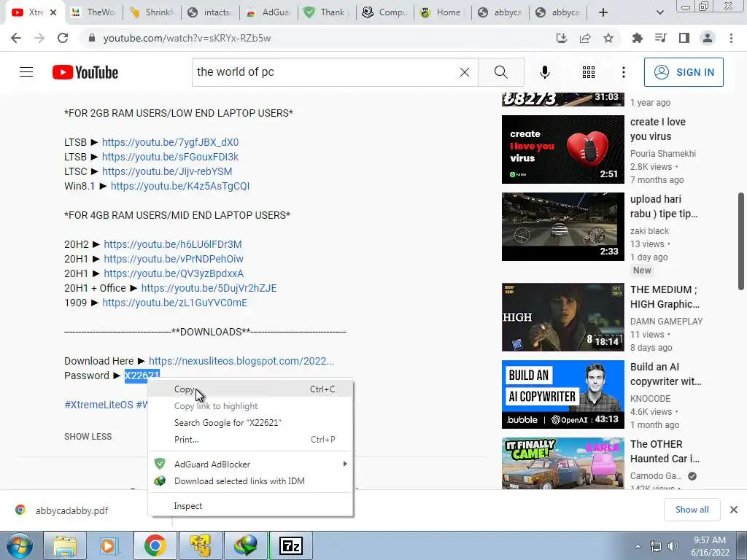Click the page vertical scrollbar thumb
The image size is (747, 560).
(x=741, y=241)
